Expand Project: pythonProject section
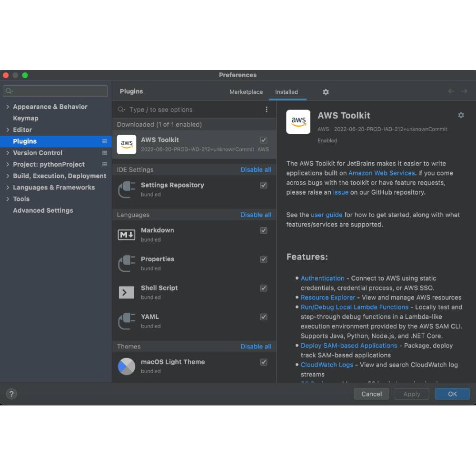This screenshot has width=476, height=476. pyautogui.click(x=8, y=164)
